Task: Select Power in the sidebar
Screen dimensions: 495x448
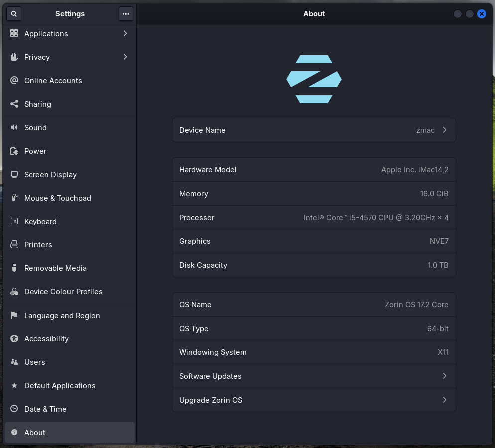Action: click(x=70, y=151)
